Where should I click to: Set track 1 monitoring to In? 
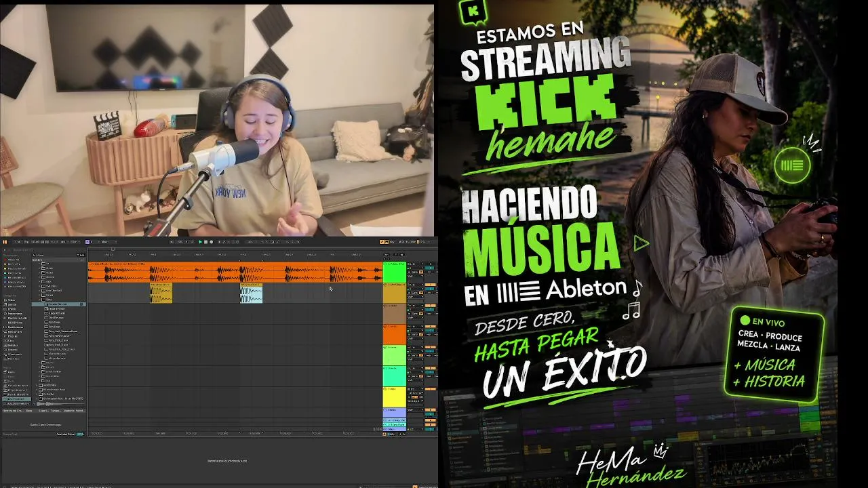point(409,274)
